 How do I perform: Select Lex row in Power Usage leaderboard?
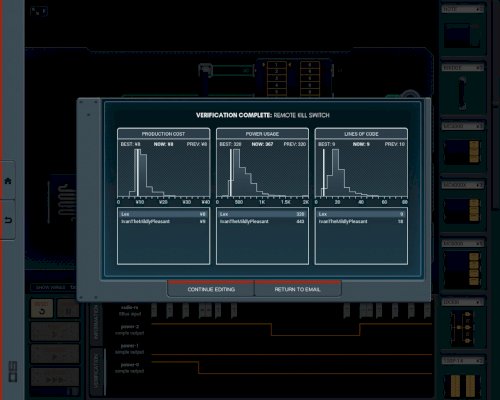coord(262,214)
